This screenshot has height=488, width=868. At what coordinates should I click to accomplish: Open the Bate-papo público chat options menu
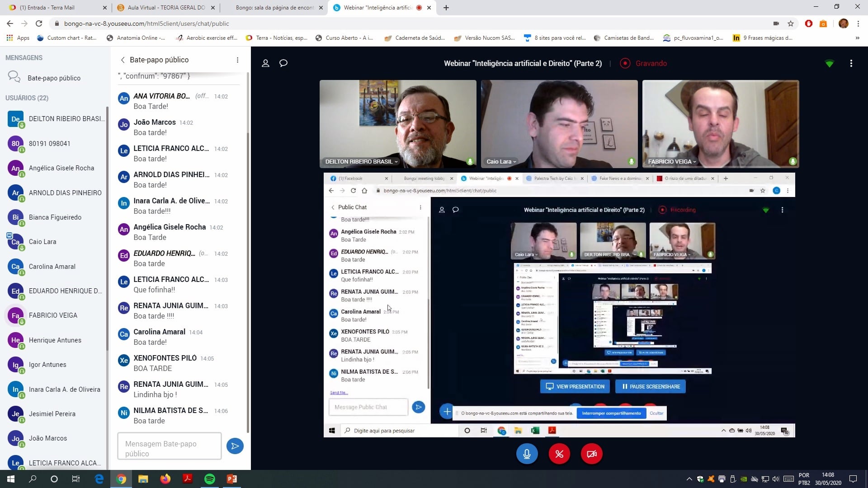238,60
